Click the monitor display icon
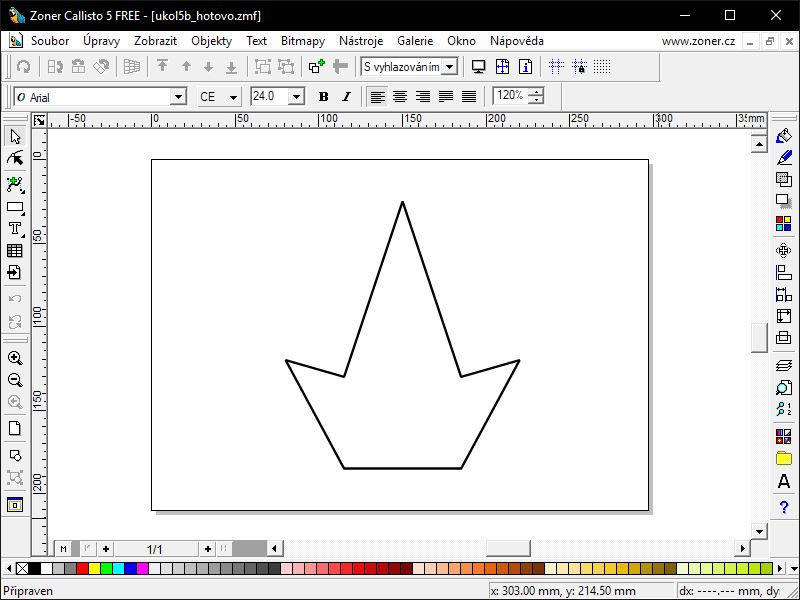Image resolution: width=800 pixels, height=600 pixels. pos(479,67)
